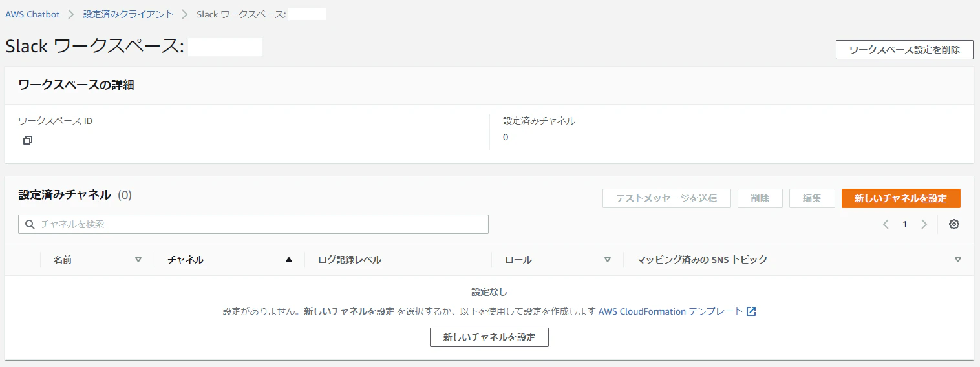Screen dimensions: 980x367
Task: Copy the workspace ID with copy icon
Action: click(27, 140)
